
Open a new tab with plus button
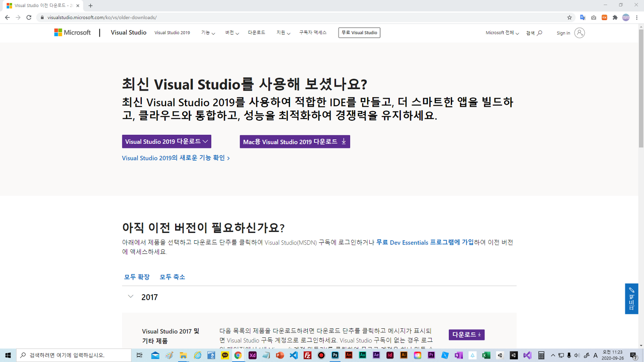tap(91, 6)
